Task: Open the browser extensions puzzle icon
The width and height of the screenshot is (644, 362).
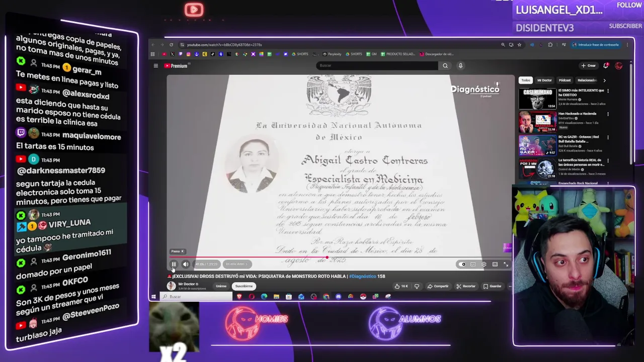Action: (550, 45)
